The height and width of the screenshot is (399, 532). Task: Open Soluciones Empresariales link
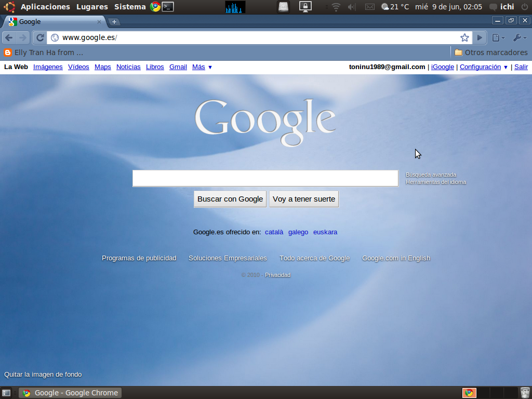[x=228, y=258]
